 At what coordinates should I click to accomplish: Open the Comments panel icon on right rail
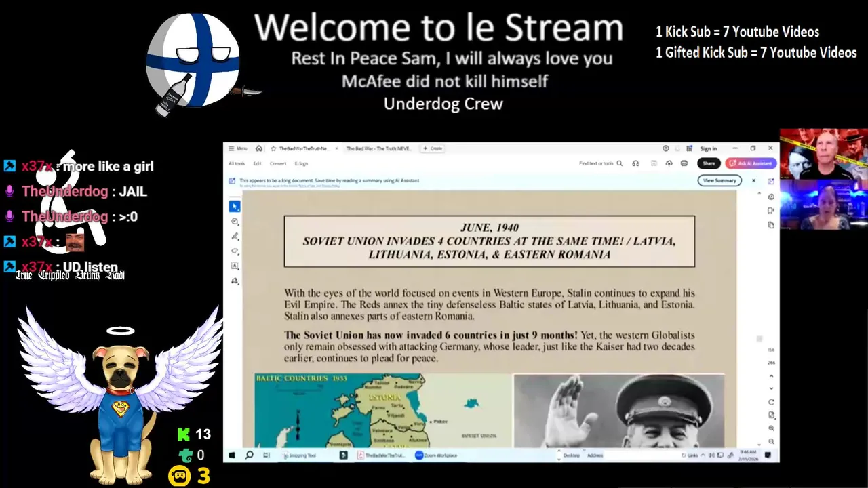point(771,197)
